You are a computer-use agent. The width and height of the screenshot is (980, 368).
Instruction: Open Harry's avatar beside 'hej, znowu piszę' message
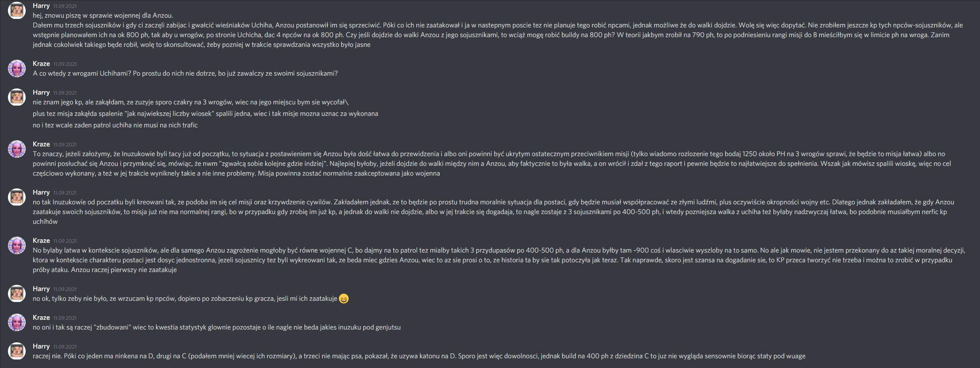[17, 11]
